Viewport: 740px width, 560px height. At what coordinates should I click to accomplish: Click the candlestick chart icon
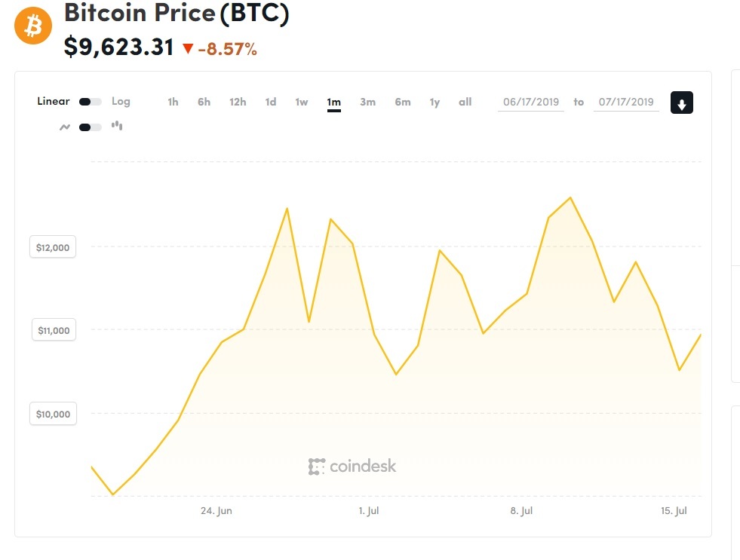click(117, 126)
